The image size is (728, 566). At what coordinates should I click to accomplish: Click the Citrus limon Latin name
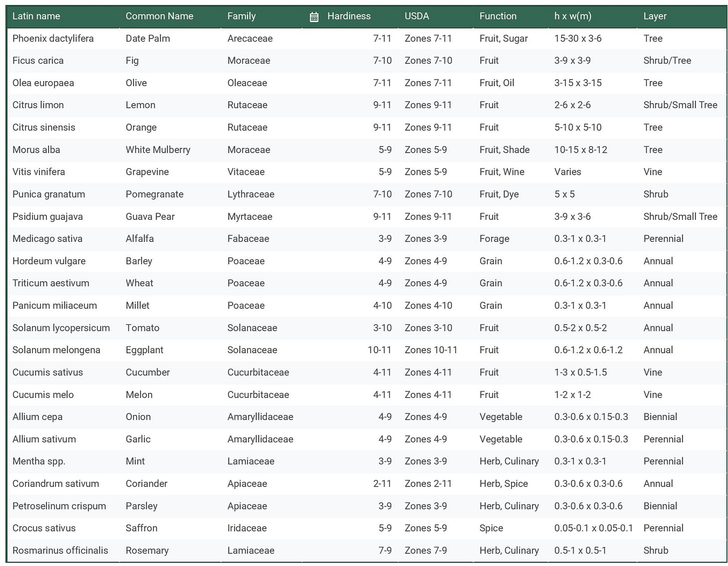(38, 105)
